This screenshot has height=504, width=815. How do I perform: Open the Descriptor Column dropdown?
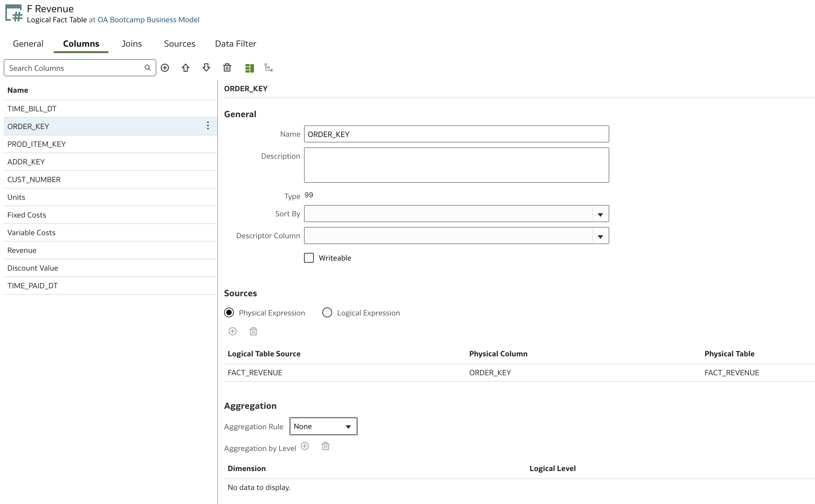pyautogui.click(x=456, y=236)
